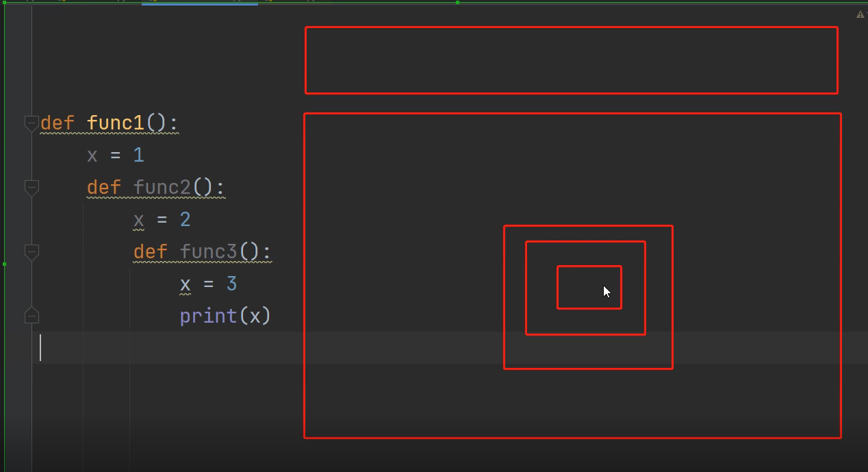Collapse the func3 definition with its fold marker
868x472 pixels.
pos(31,252)
